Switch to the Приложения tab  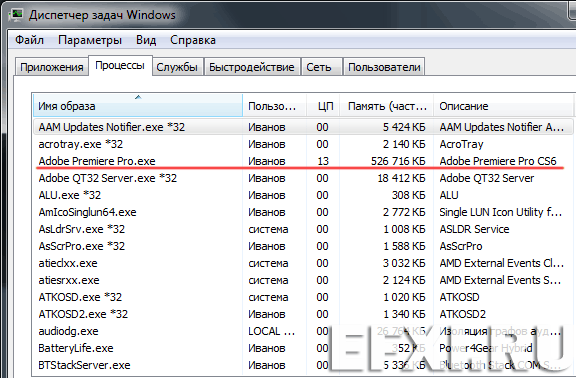click(51, 67)
